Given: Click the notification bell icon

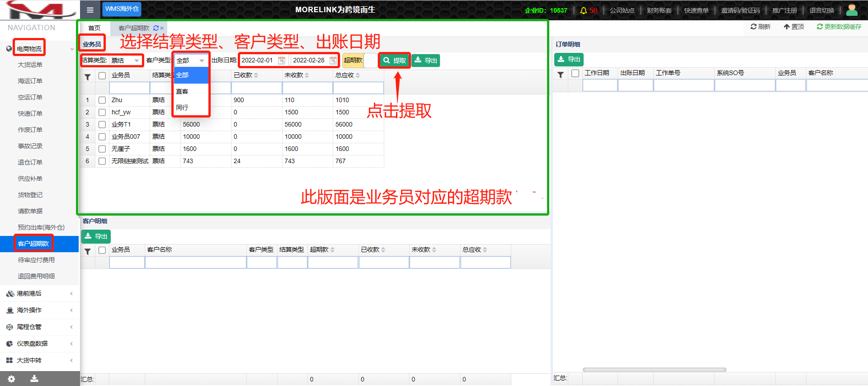Looking at the screenshot, I should (584, 10).
